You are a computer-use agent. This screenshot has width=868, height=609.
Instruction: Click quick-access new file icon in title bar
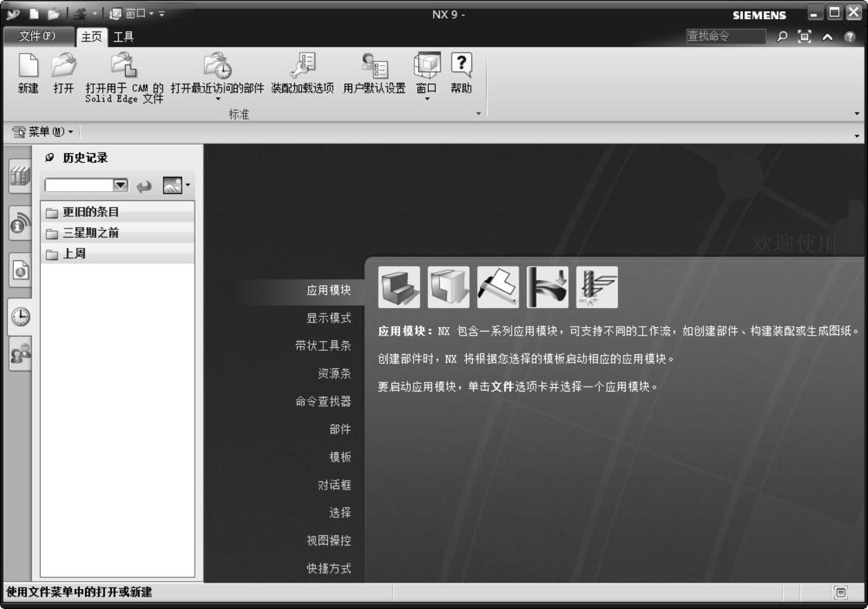tap(34, 14)
